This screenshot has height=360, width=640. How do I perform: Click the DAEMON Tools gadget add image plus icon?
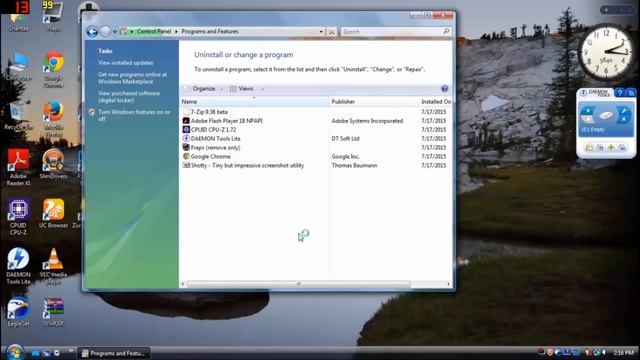click(611, 147)
